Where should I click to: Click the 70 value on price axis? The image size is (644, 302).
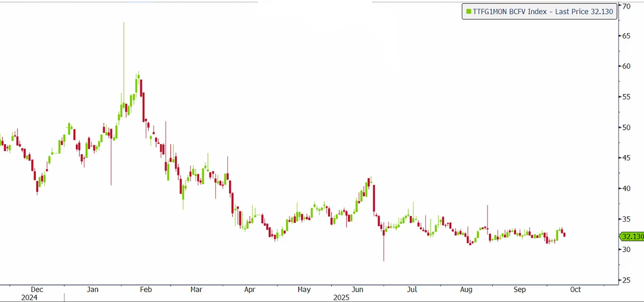pyautogui.click(x=626, y=6)
